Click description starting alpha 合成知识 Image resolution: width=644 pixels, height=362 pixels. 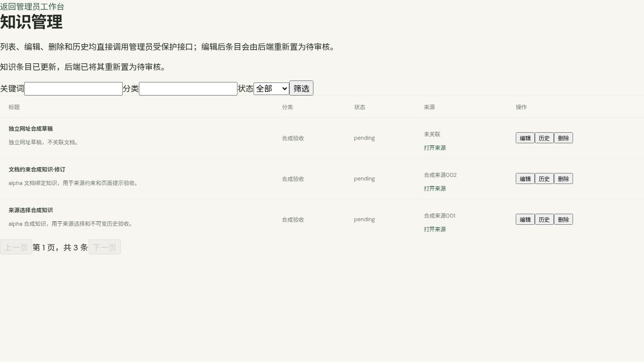(x=71, y=224)
